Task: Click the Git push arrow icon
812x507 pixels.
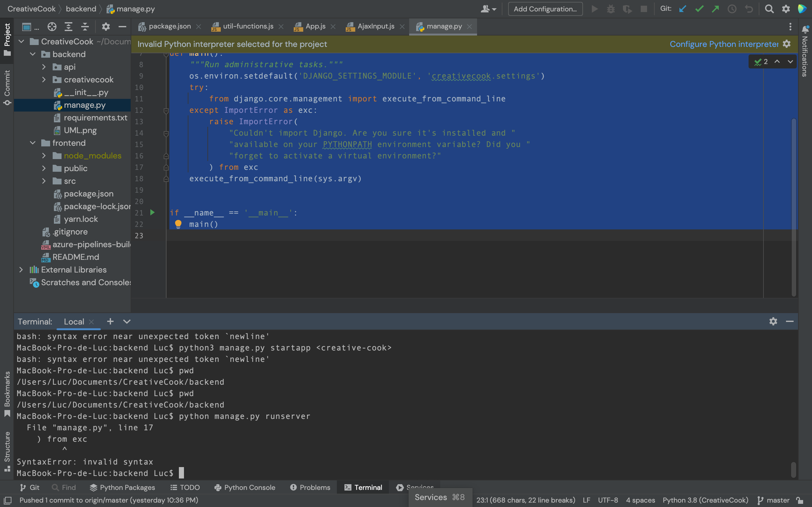Action: click(x=715, y=9)
